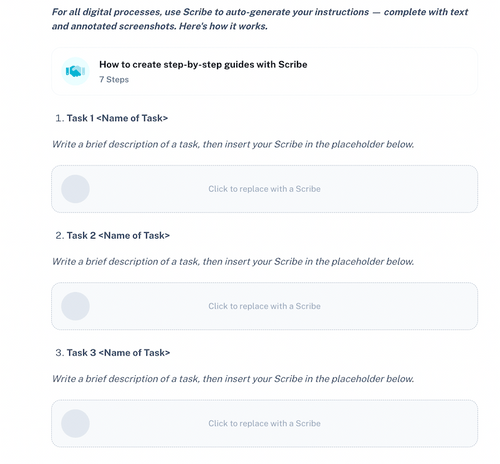Click the handshake icon on the Scribe card
The image size is (500, 464).
point(75,71)
